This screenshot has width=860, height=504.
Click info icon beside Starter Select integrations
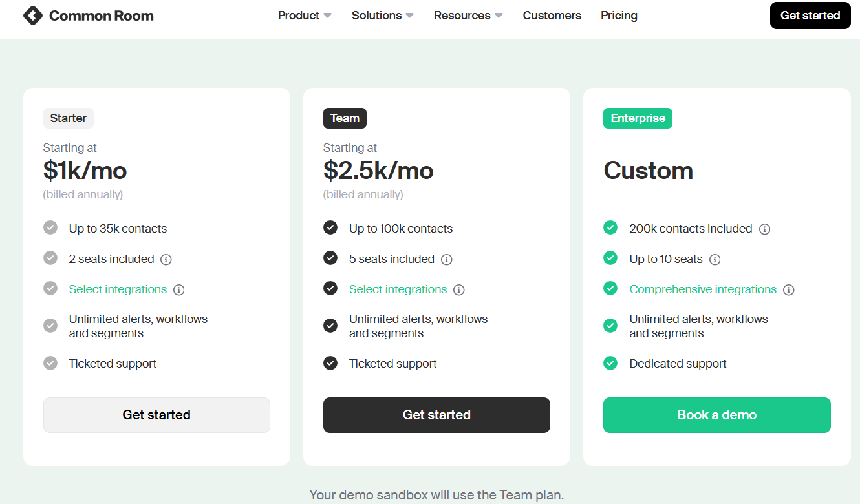179,290
